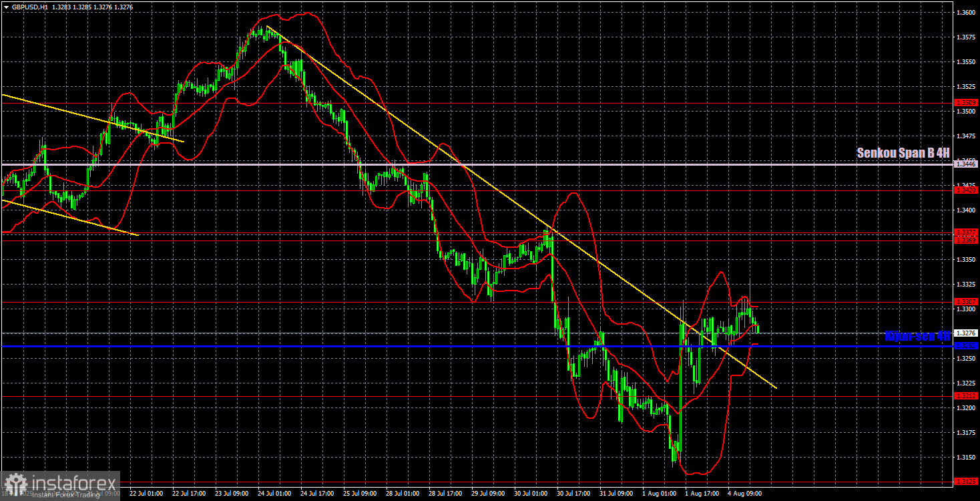
Task: Click the 1.3575 price scale value
Action: coord(966,37)
